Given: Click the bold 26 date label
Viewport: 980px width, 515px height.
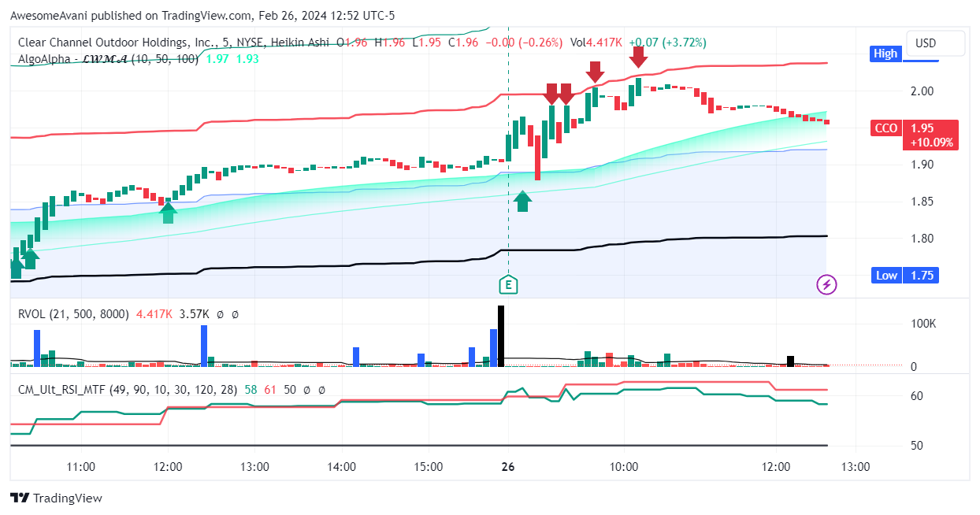Looking at the screenshot, I should pyautogui.click(x=508, y=466).
